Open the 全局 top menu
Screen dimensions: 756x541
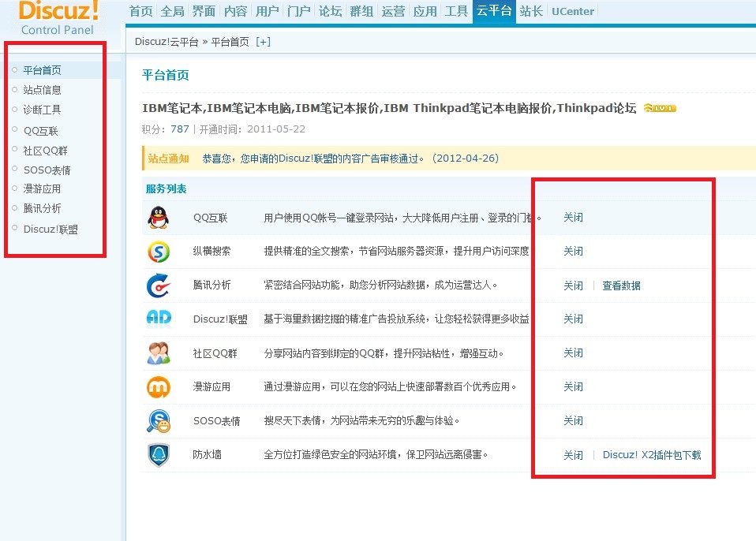173,11
